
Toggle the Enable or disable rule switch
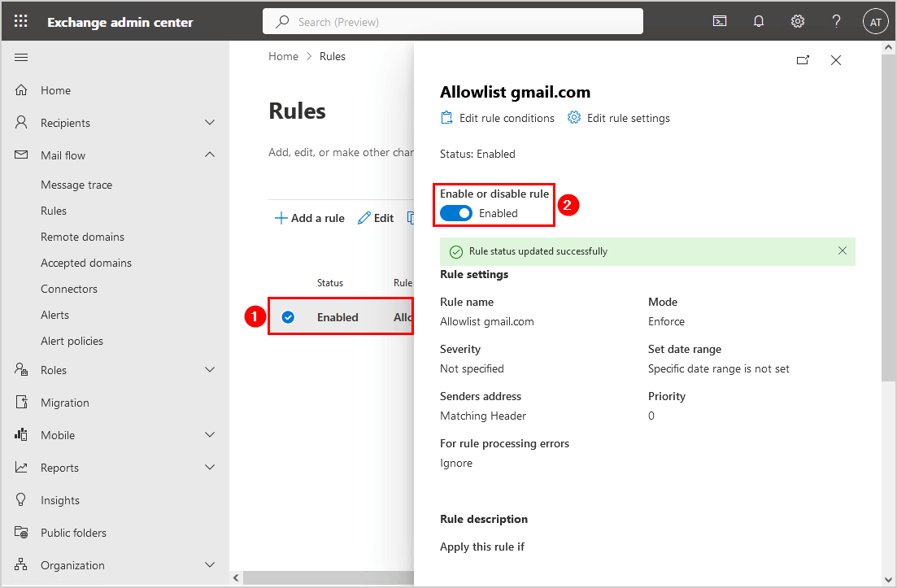[x=456, y=213]
